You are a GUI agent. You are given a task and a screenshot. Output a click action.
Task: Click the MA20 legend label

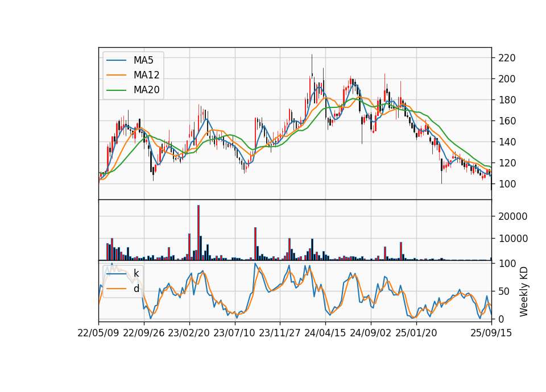click(x=146, y=90)
